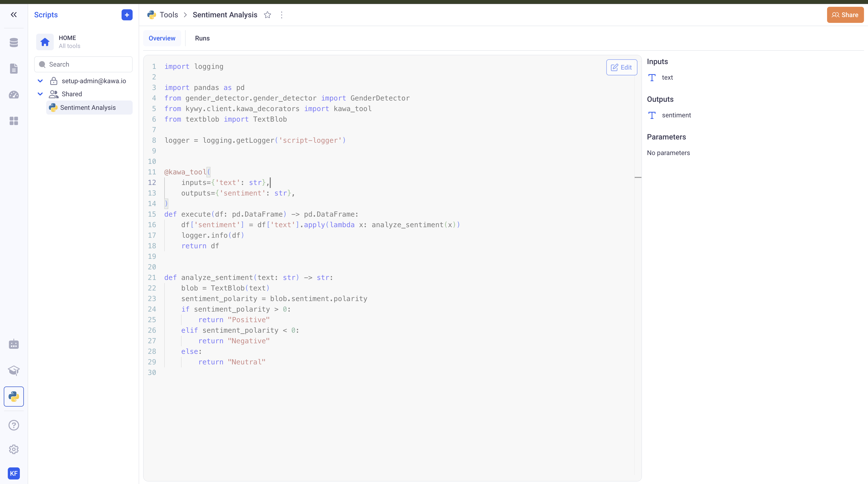Select the Shared tree row
Screen dimensions: 868x484
coord(84,94)
